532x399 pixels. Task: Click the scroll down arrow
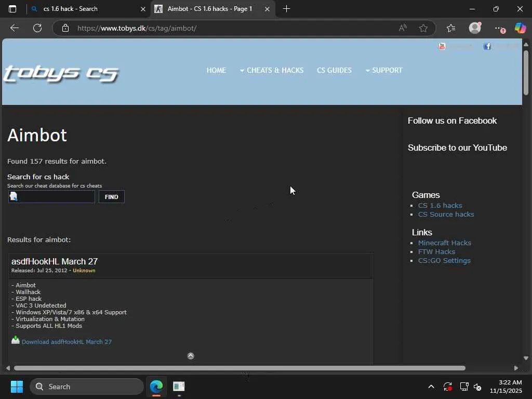526,358
